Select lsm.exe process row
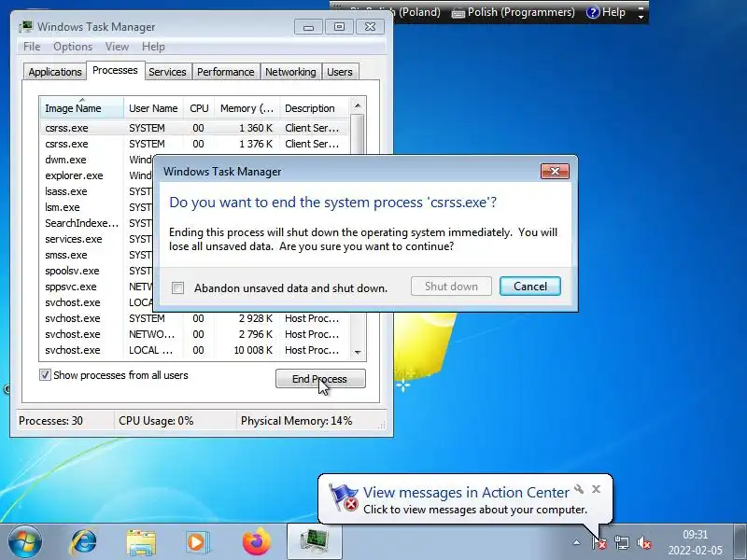747x560 pixels. tap(97, 207)
